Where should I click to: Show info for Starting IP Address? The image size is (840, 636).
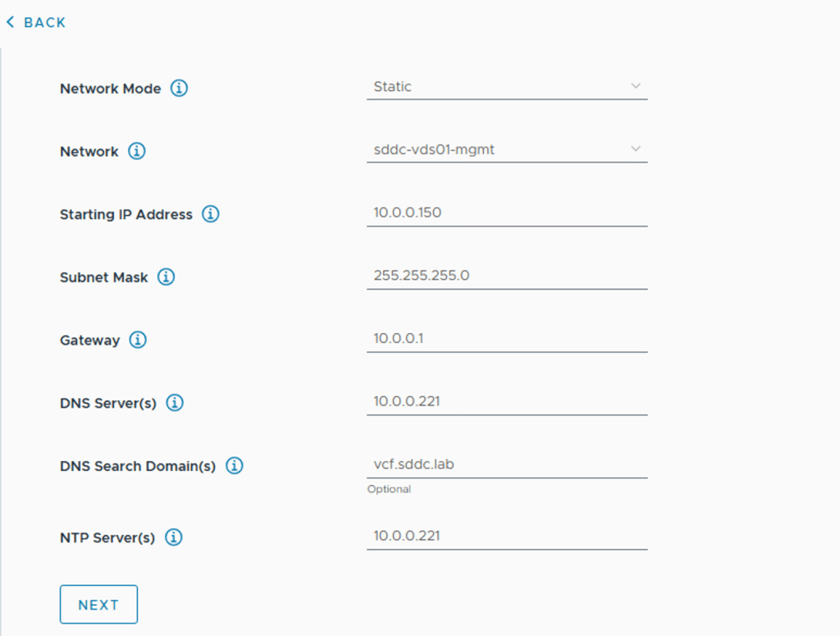[211, 214]
